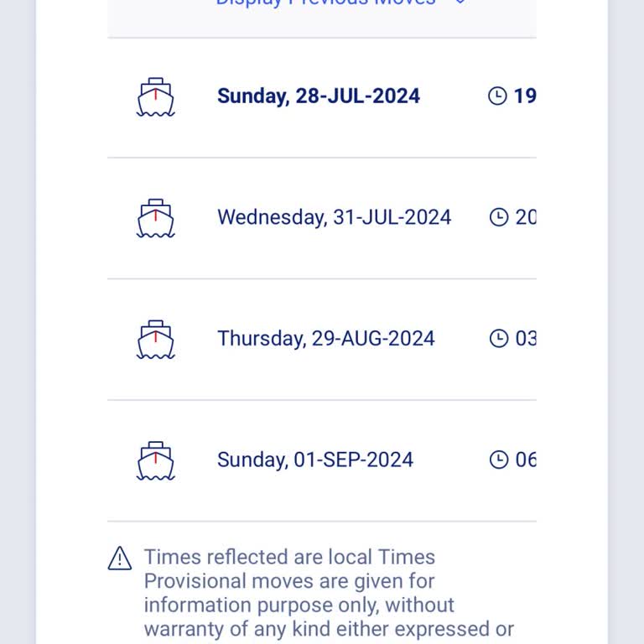Click the time starting with 06 on the 01-SEP row

(x=525, y=460)
